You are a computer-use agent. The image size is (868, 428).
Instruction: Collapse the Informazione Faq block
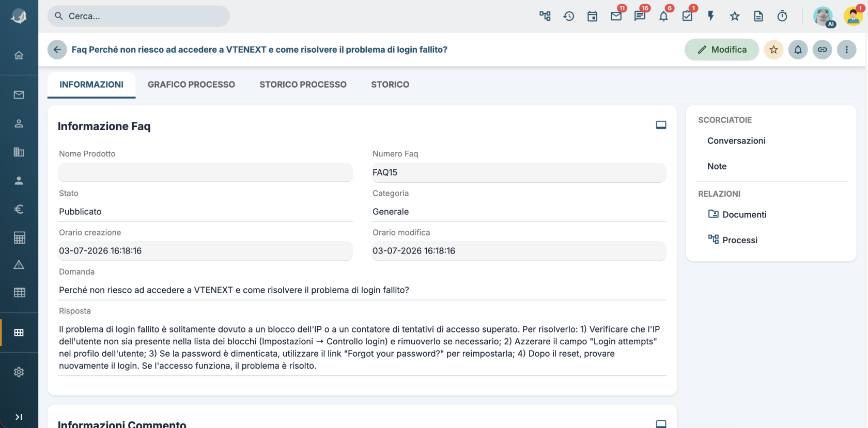pyautogui.click(x=661, y=125)
